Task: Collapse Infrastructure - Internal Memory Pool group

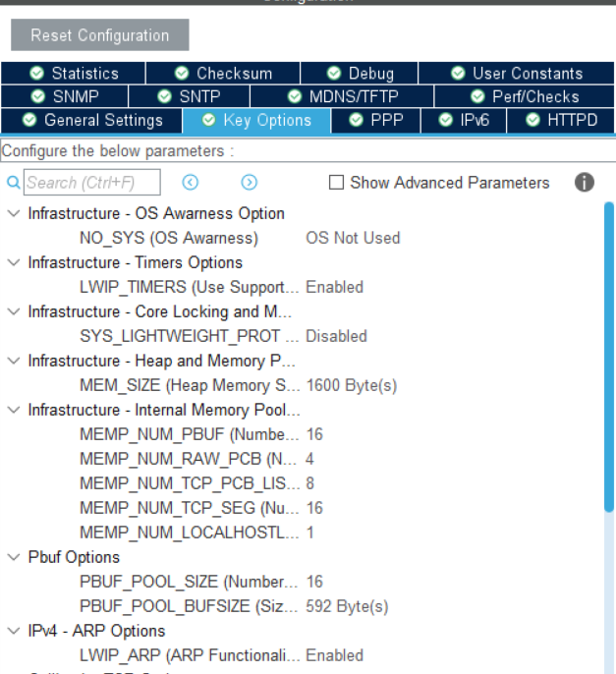Action: coord(14,410)
